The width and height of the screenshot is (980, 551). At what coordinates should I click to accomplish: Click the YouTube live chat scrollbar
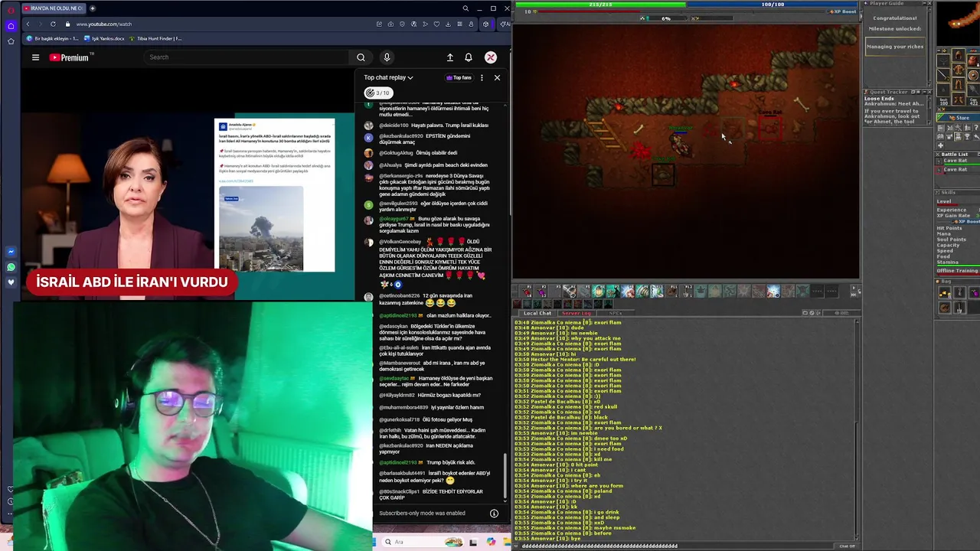(x=505, y=474)
